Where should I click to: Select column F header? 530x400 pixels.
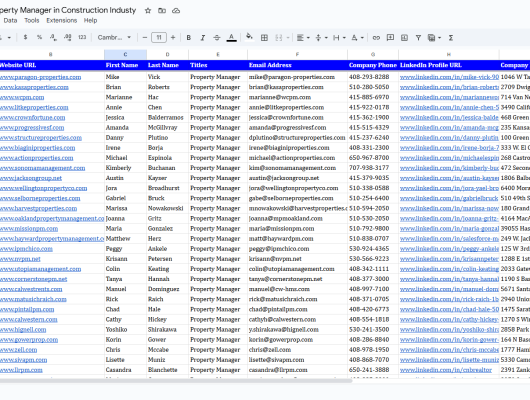[x=297, y=54]
